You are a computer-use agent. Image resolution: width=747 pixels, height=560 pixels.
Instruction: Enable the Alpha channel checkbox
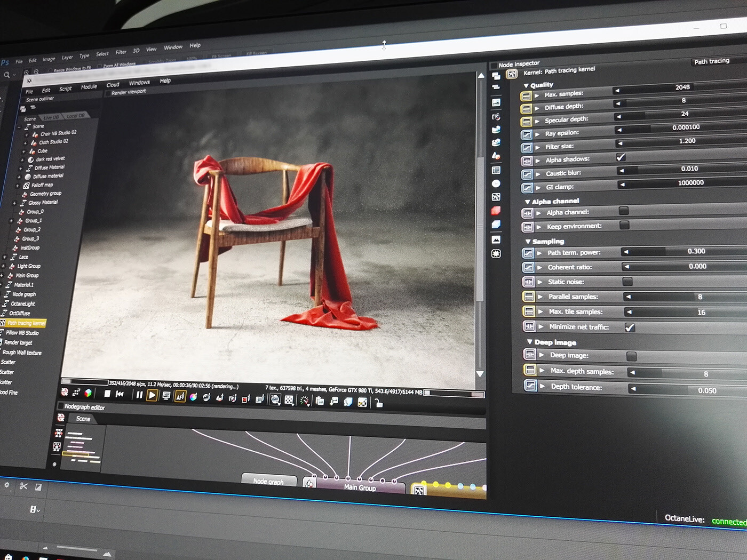point(623,211)
